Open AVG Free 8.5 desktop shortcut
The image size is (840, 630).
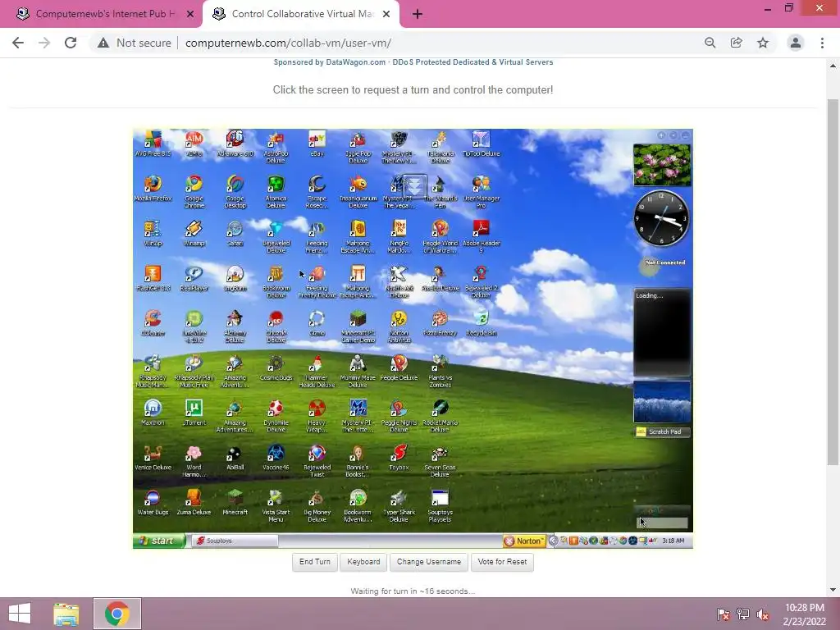pyautogui.click(x=153, y=144)
